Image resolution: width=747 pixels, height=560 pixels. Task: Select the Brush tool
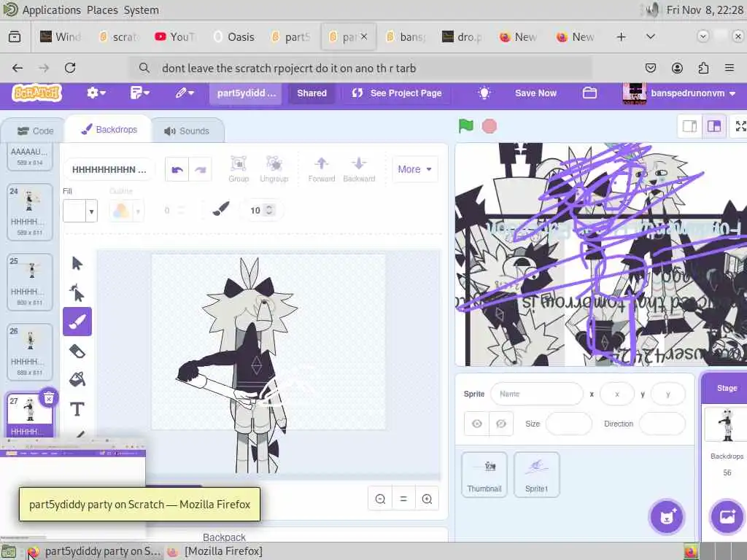(x=77, y=322)
